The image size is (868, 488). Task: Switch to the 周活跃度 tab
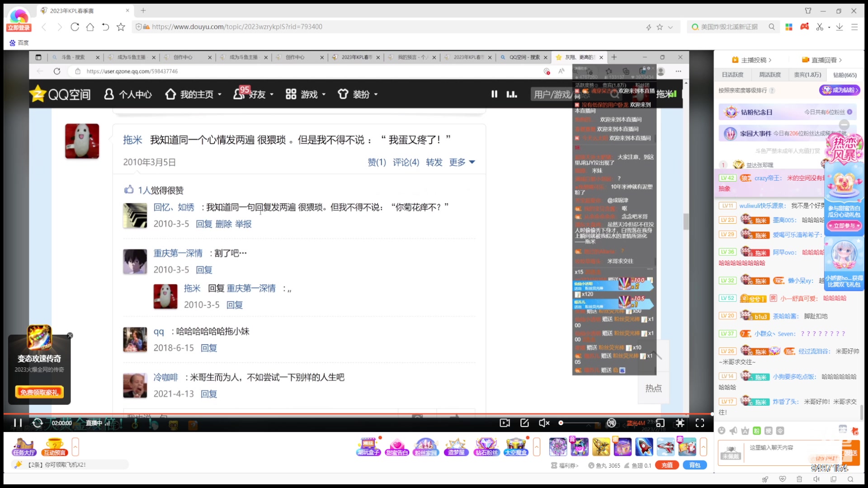770,75
